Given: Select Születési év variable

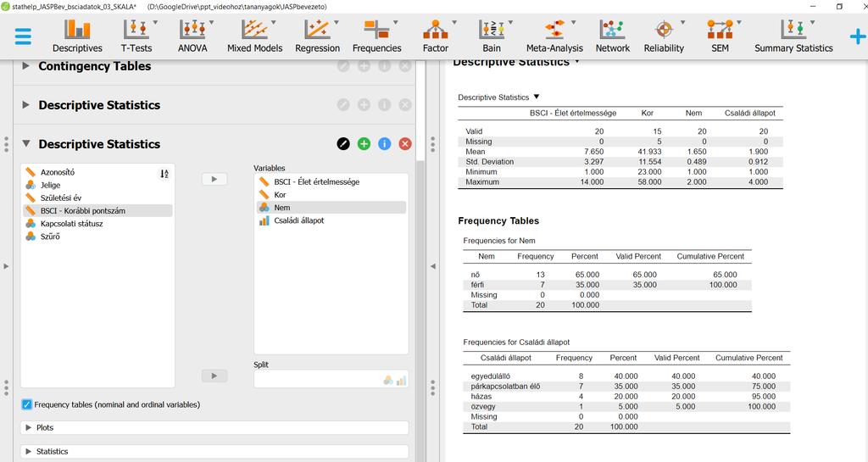Looking at the screenshot, I should pos(97,198).
